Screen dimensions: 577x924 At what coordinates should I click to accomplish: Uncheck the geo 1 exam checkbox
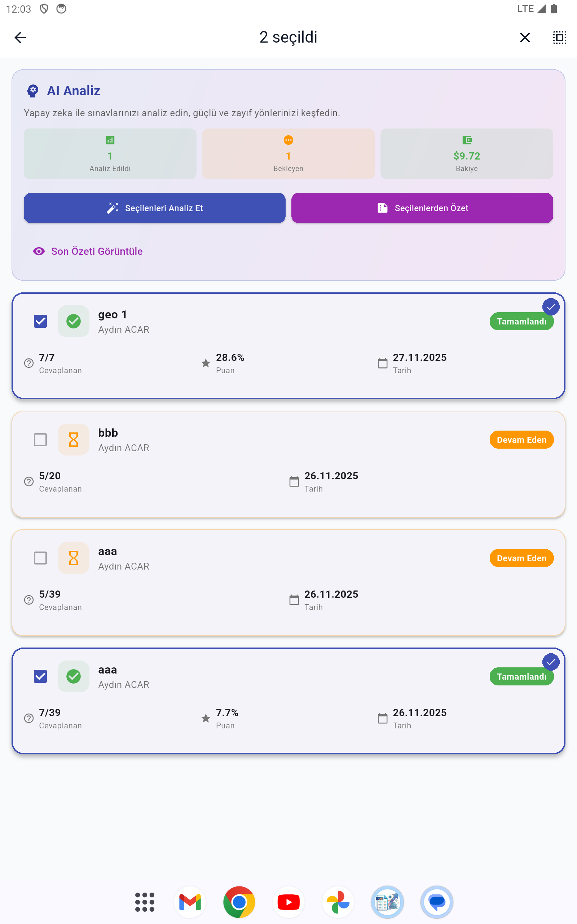pyautogui.click(x=40, y=321)
